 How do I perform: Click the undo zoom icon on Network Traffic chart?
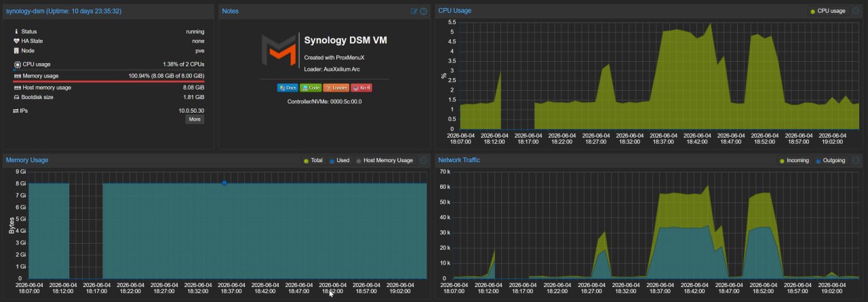(x=855, y=160)
